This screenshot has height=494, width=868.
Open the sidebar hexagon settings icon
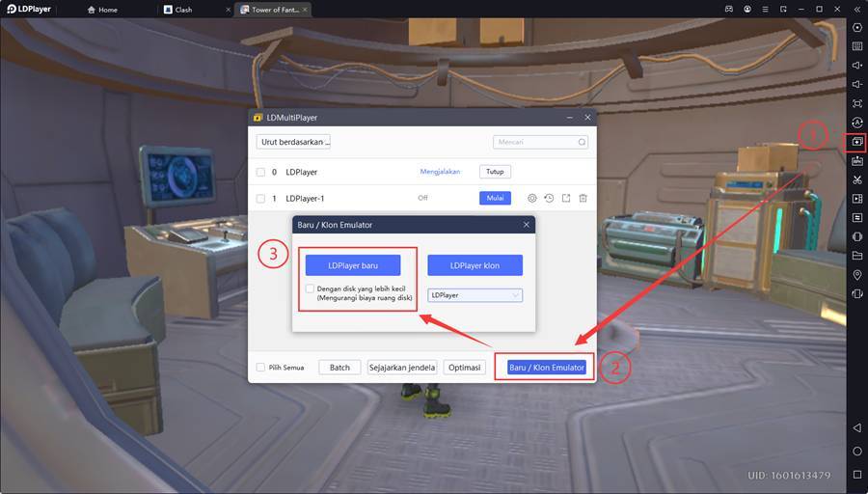(857, 27)
